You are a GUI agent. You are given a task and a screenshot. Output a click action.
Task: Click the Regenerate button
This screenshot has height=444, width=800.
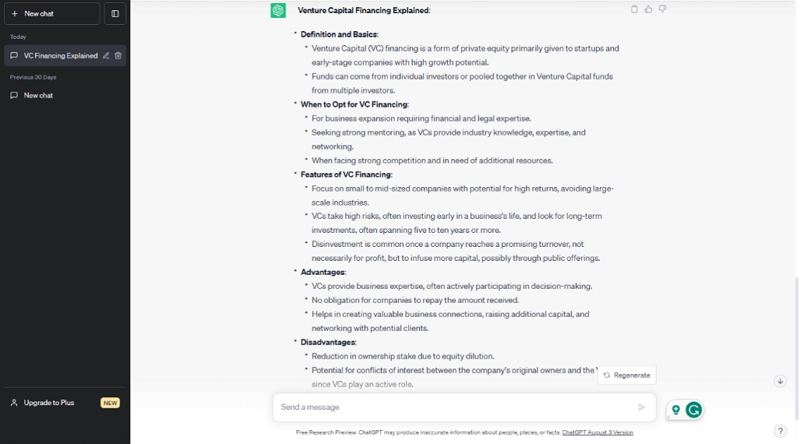(x=627, y=375)
